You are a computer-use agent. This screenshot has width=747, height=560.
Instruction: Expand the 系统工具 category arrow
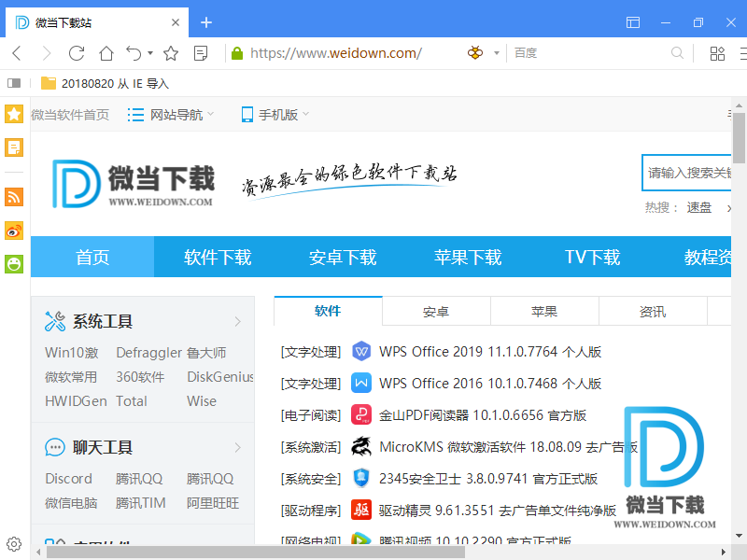tap(238, 322)
